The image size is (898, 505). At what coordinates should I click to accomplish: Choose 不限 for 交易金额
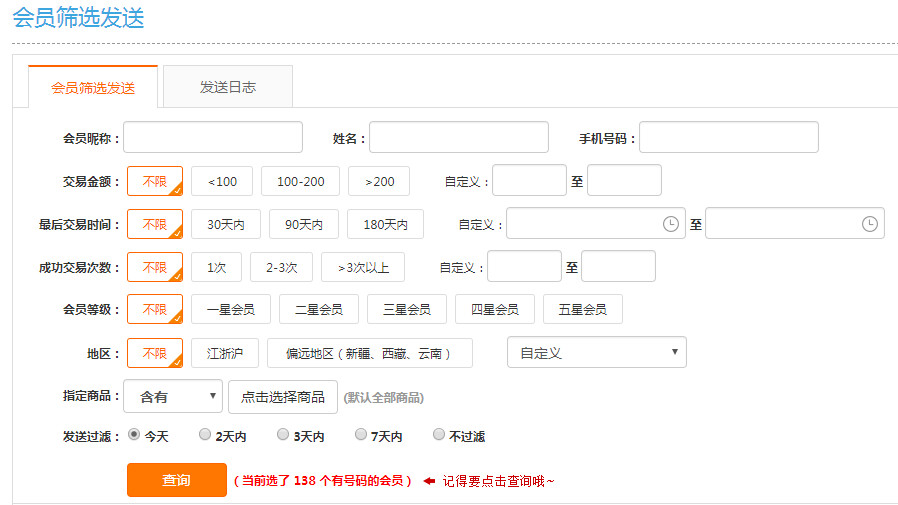point(155,181)
